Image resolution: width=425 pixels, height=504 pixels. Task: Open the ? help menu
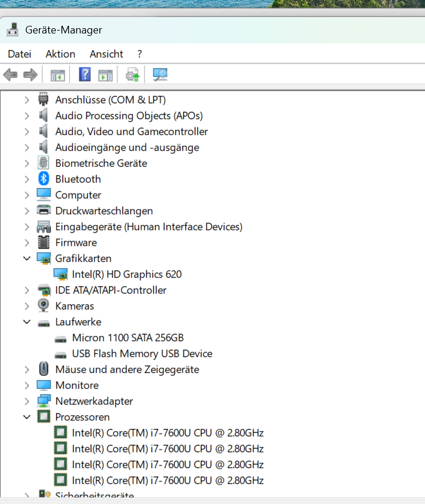[x=139, y=53]
